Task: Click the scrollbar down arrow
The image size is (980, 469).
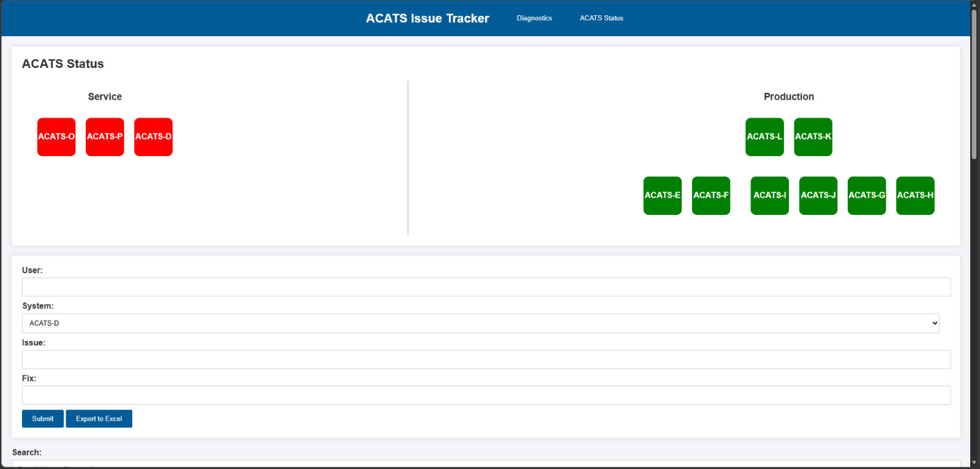Action: click(x=974, y=463)
